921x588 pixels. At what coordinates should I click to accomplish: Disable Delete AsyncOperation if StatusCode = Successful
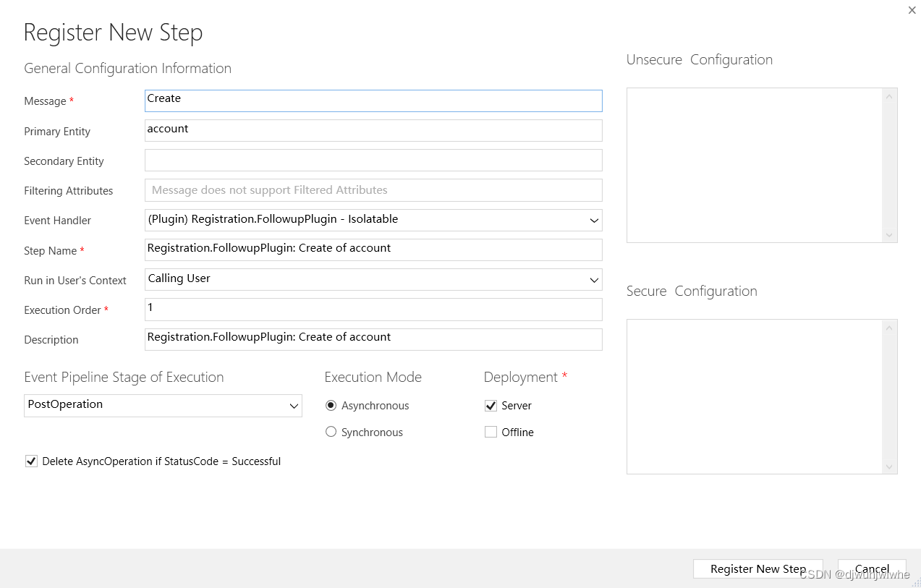(31, 461)
